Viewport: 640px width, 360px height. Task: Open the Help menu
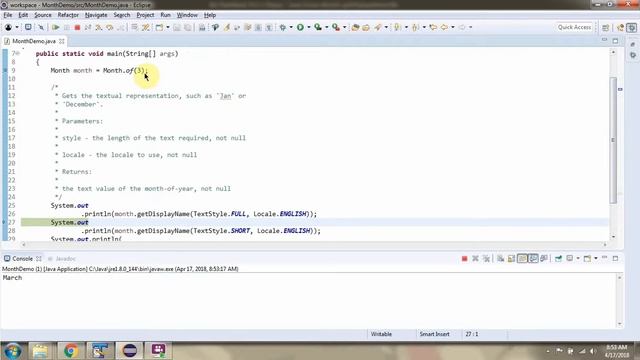click(x=210, y=15)
